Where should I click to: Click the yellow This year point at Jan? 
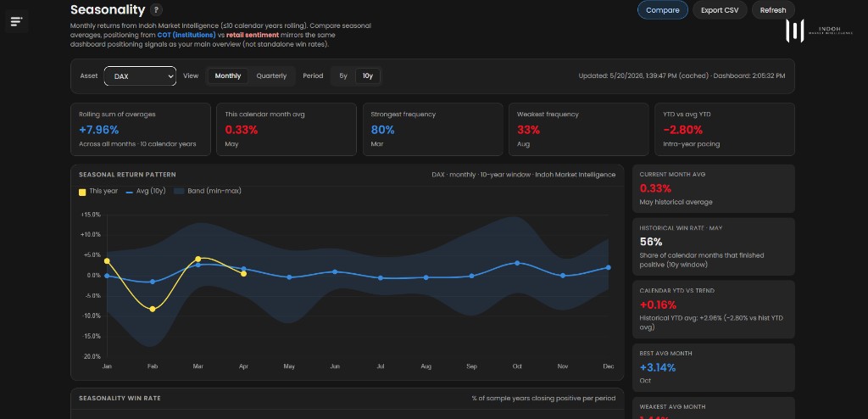107,261
